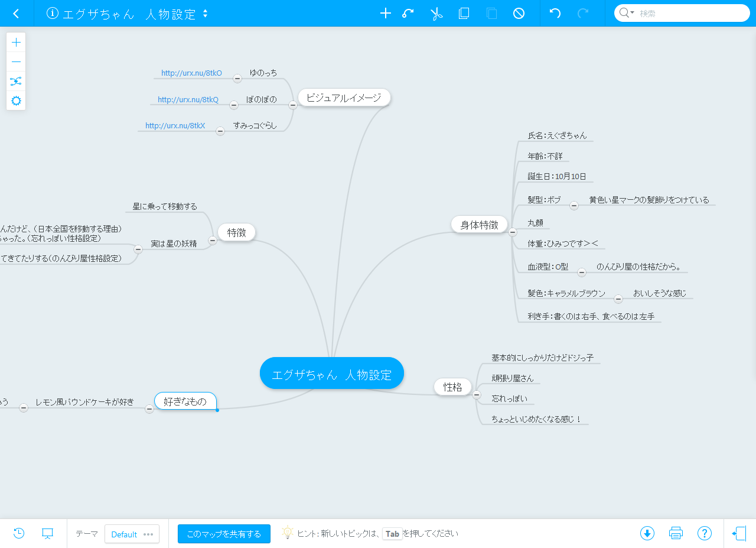
Task: Select the ちょっといじめたくなる感じ！ node
Action: (x=537, y=420)
